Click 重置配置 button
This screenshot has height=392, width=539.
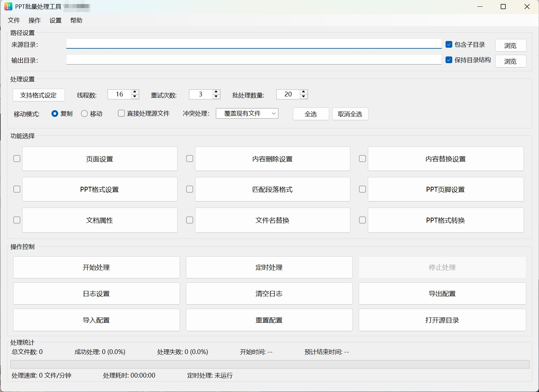(269, 320)
